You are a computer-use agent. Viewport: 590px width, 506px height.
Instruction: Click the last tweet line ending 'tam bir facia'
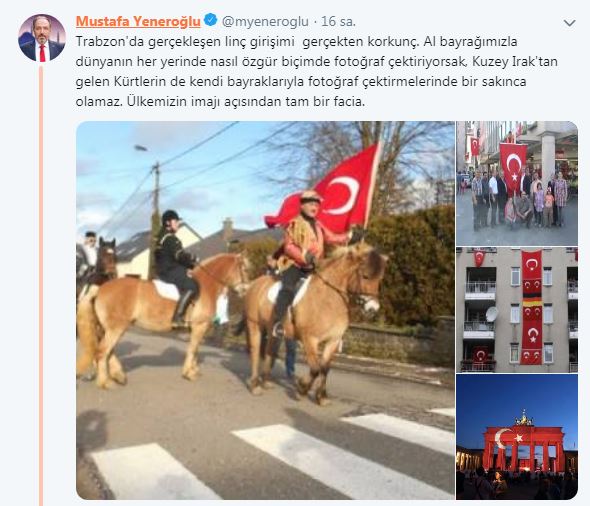[x=220, y=102]
